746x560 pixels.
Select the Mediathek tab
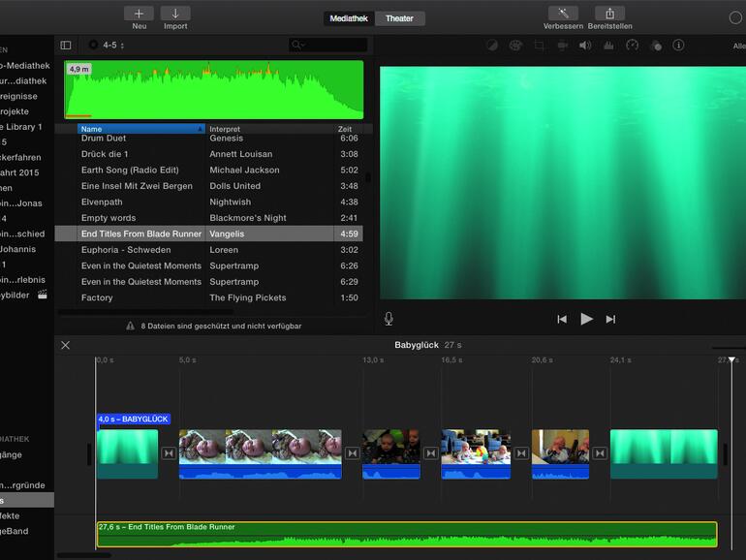[349, 18]
